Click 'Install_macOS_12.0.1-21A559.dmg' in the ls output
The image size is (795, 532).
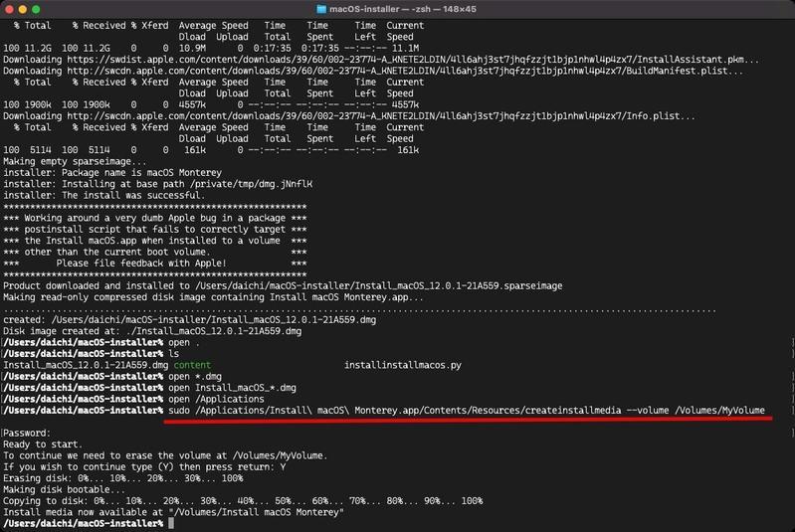pyautogui.click(x=86, y=365)
